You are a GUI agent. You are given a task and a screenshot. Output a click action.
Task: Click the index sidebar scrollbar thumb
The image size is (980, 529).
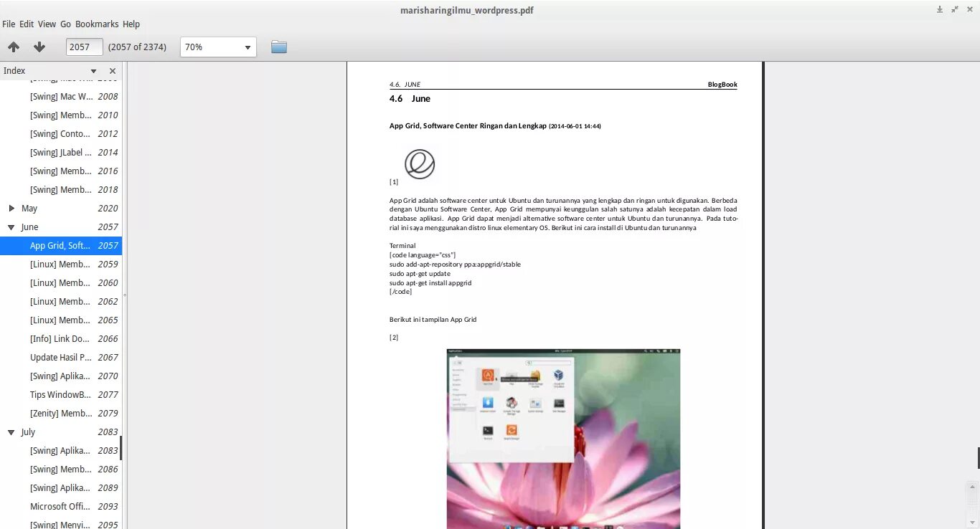[x=121, y=448]
